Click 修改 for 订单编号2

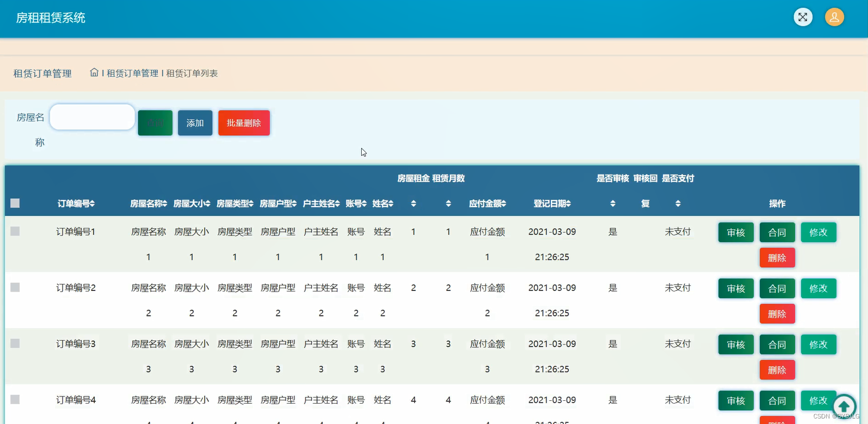pos(818,288)
